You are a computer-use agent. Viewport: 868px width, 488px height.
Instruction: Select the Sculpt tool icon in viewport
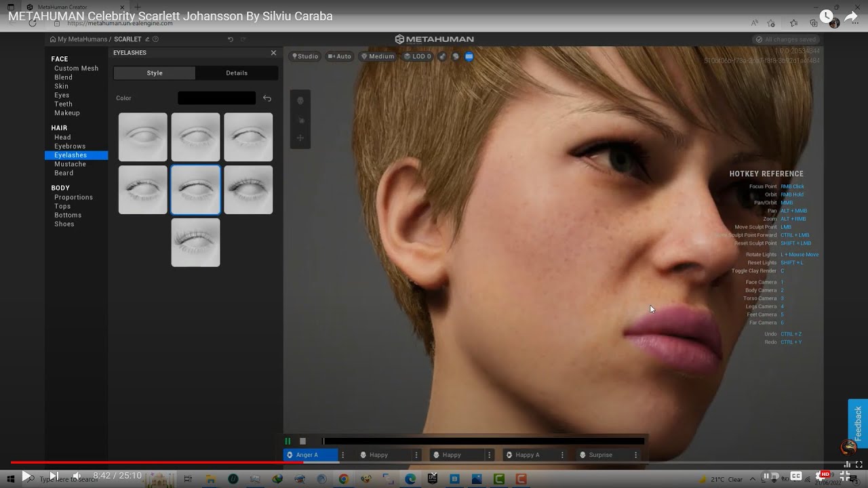coord(300,120)
